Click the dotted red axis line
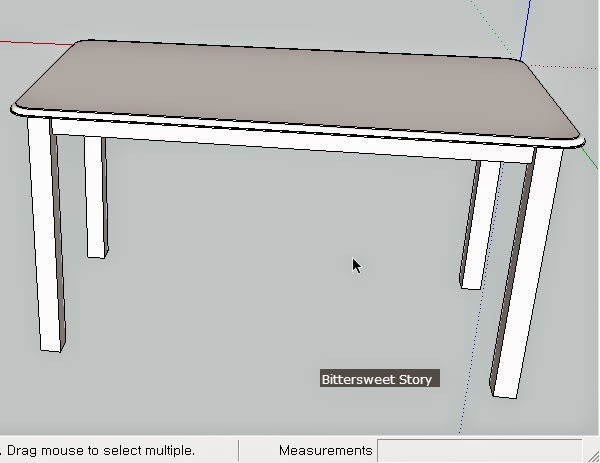The image size is (600, 463). 562,67
